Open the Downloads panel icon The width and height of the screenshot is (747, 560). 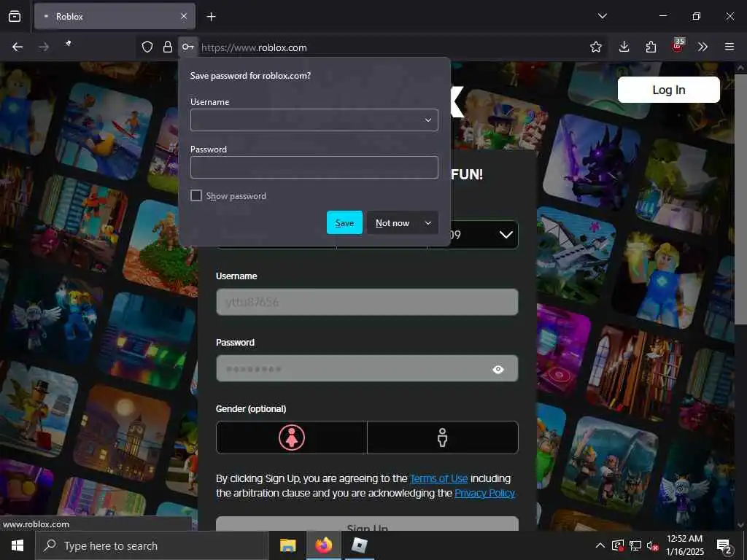pos(624,47)
